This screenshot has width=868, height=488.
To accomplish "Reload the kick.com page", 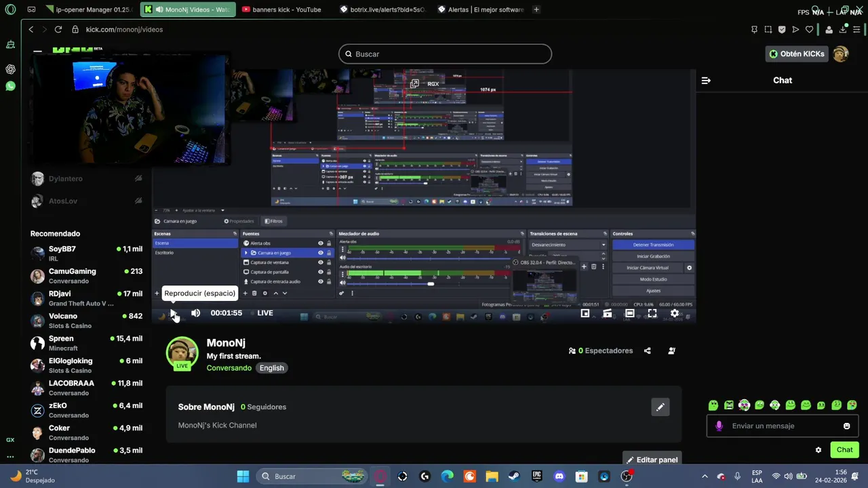I will 58,29.
